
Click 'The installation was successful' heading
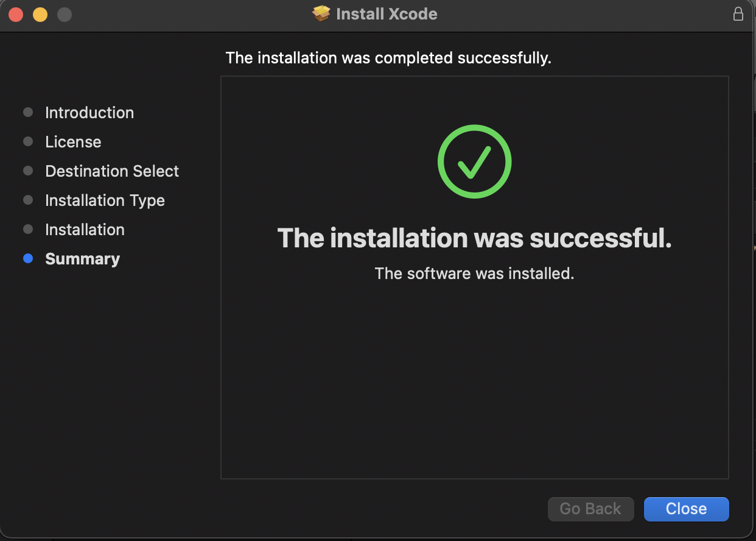point(475,238)
